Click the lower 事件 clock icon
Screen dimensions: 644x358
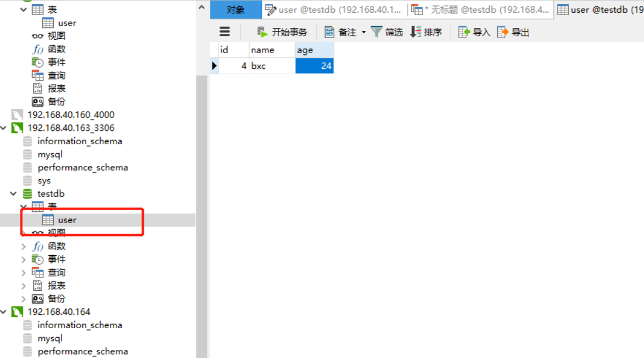tap(37, 259)
